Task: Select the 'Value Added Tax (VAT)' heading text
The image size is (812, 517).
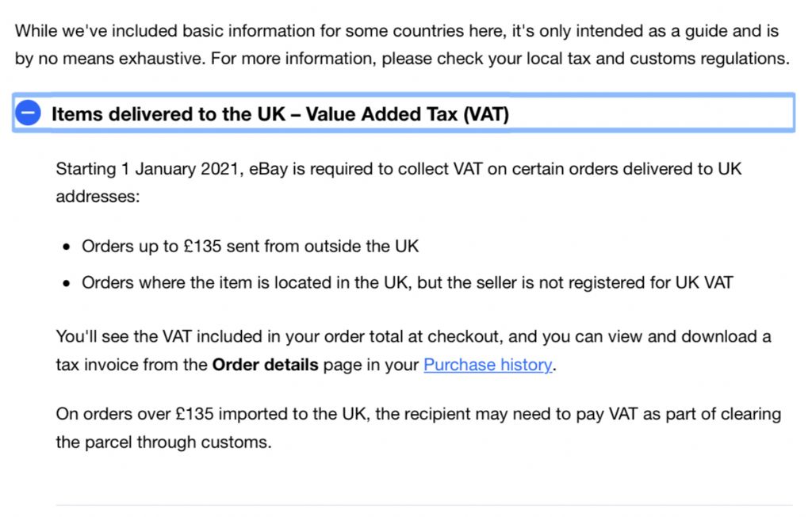Action: coord(408,114)
